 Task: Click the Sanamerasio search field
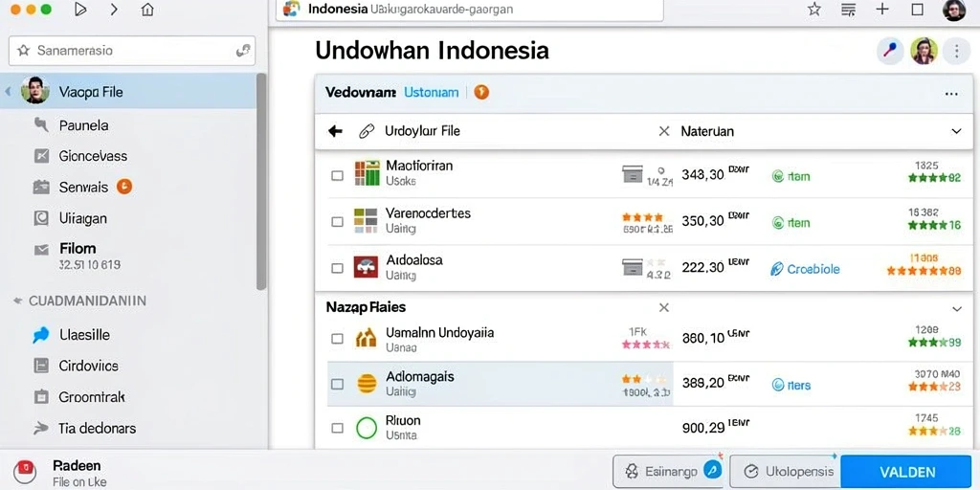(132, 51)
